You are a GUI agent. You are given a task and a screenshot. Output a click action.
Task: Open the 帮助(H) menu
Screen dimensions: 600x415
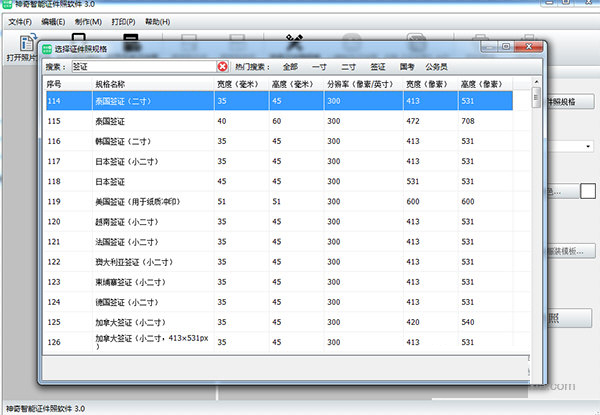click(157, 21)
